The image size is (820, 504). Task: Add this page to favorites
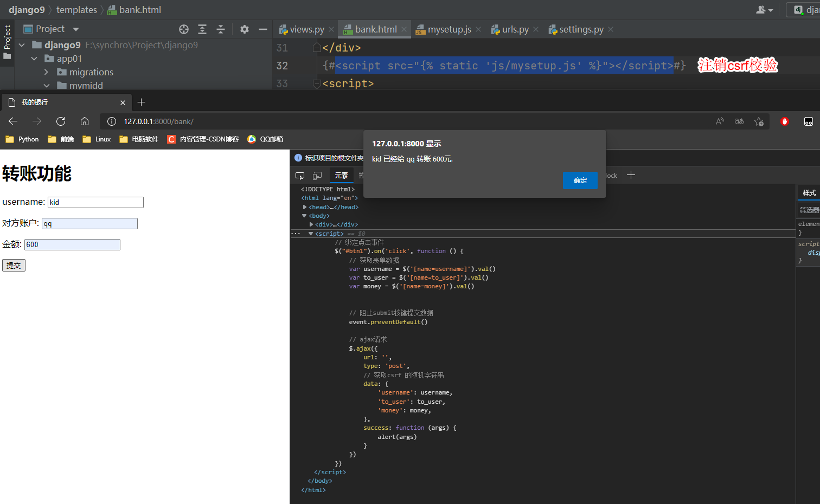pos(759,121)
